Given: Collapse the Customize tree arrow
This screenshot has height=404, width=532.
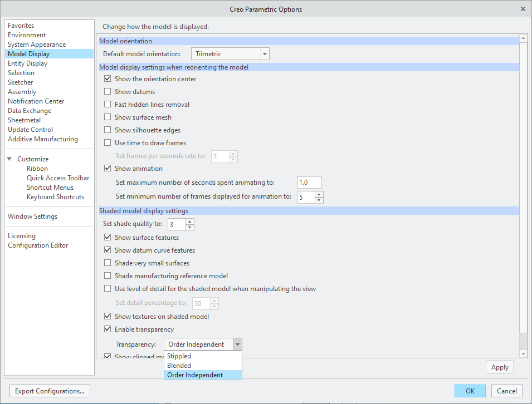Looking at the screenshot, I should coord(9,159).
